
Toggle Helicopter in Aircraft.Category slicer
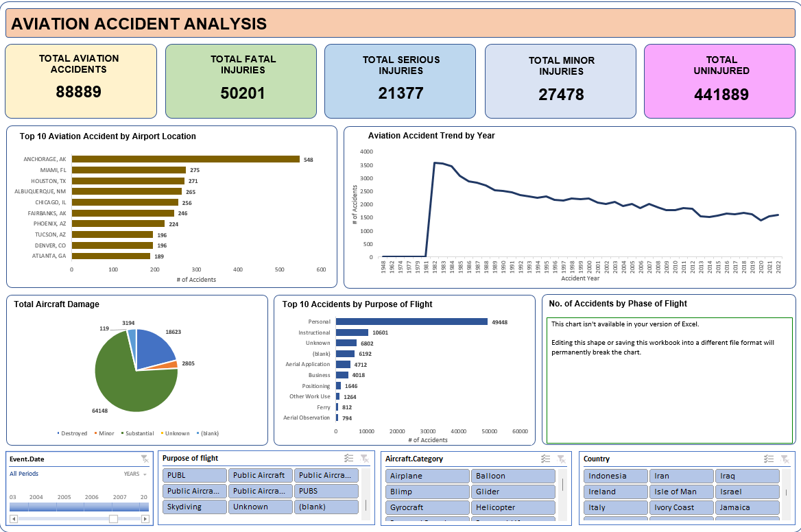pyautogui.click(x=512, y=507)
